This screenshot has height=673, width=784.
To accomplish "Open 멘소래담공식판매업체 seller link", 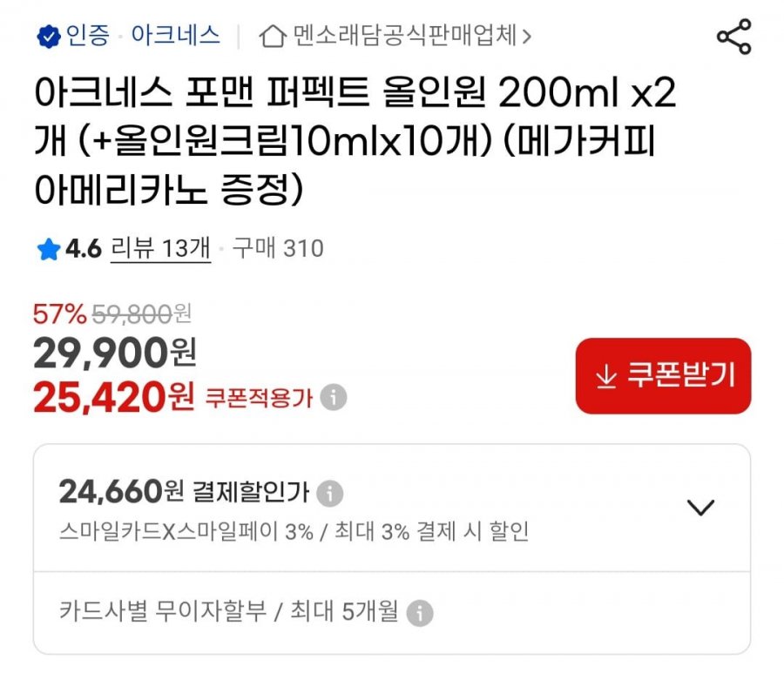I will tap(404, 36).
